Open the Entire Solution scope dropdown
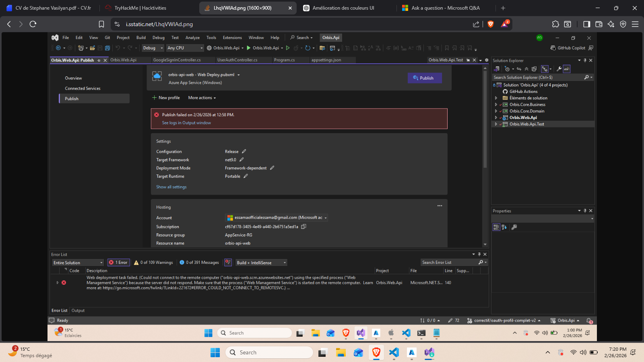The width and height of the screenshot is (644, 362). click(x=78, y=263)
